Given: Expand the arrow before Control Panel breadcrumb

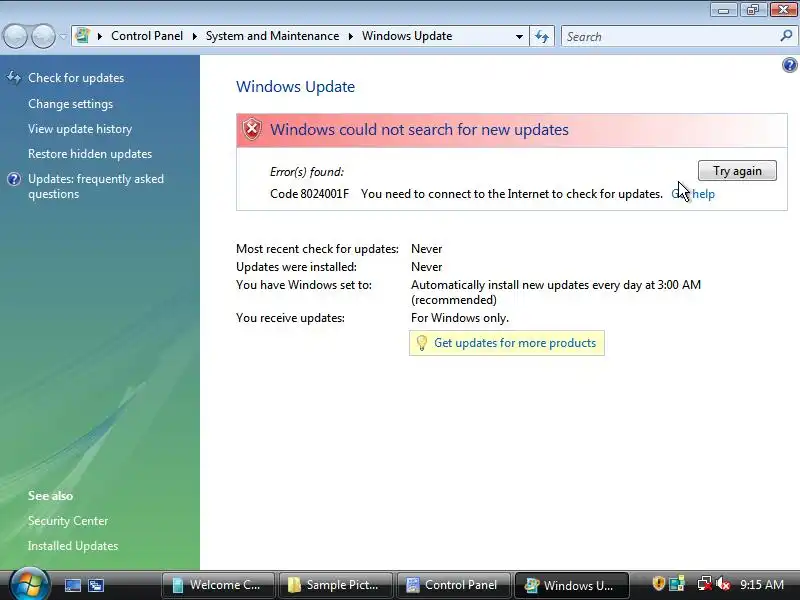Looking at the screenshot, I should tap(100, 37).
